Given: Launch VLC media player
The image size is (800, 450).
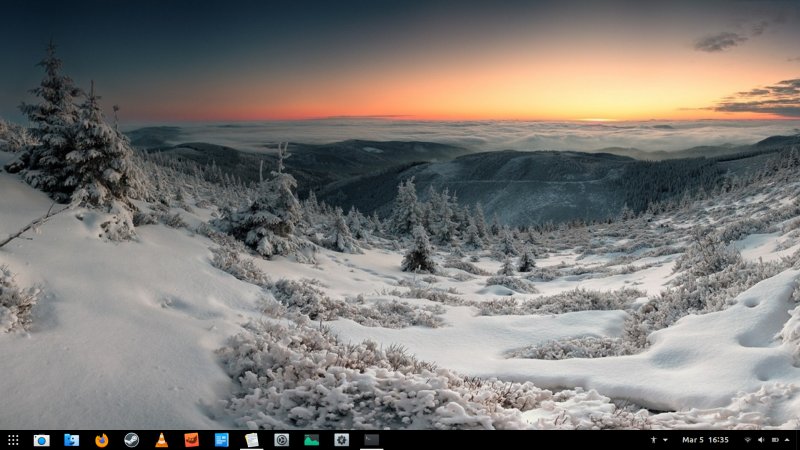Looking at the screenshot, I should click(x=162, y=440).
